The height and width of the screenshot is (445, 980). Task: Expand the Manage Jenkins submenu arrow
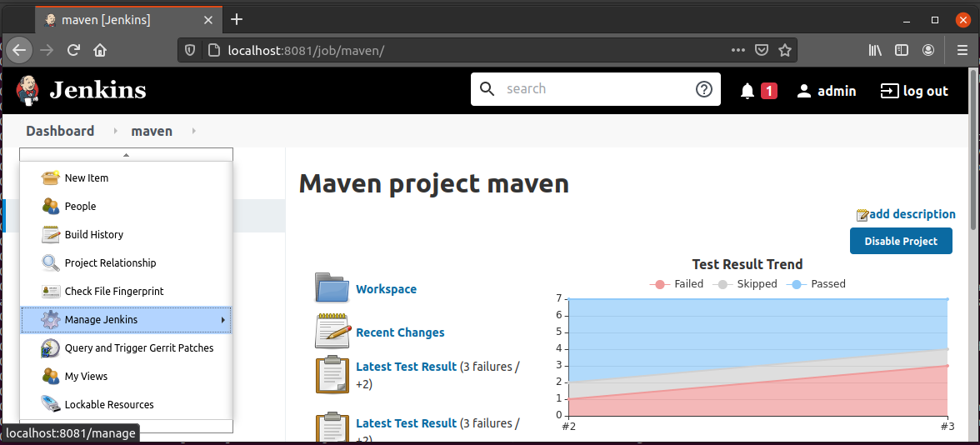(x=223, y=320)
